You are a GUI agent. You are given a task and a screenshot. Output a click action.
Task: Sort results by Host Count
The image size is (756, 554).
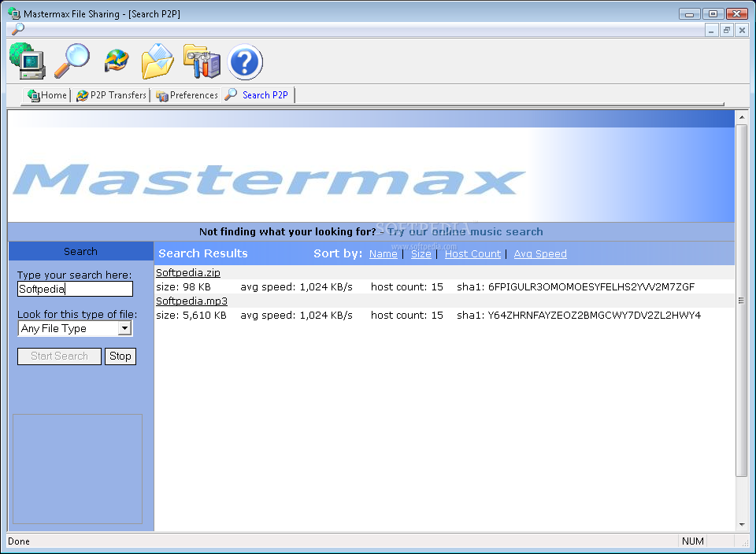click(x=472, y=254)
